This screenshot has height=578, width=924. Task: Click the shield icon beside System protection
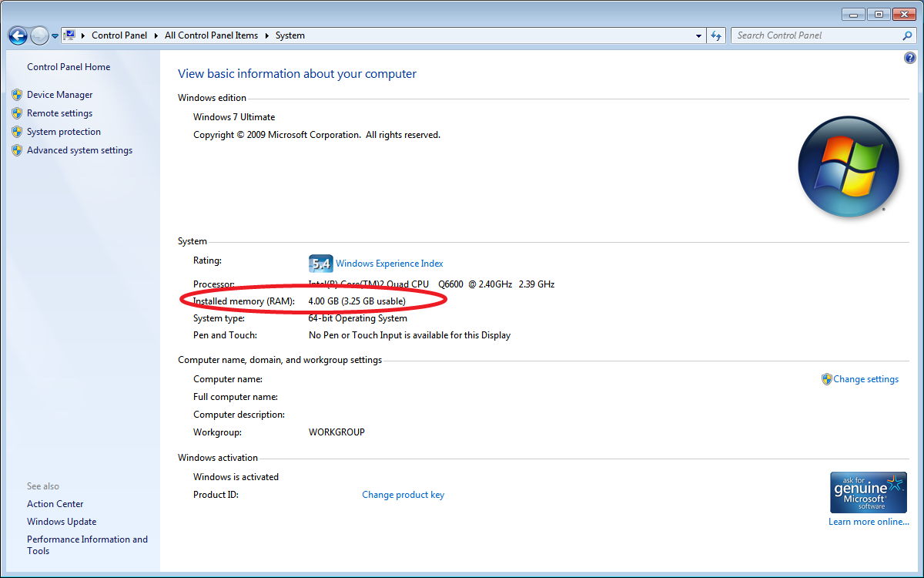coord(17,132)
